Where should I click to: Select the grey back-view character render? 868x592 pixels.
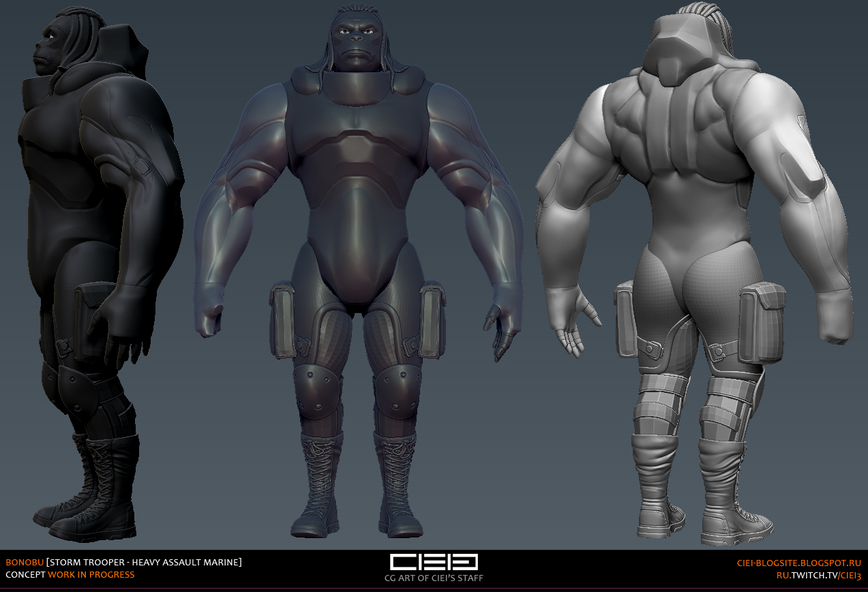point(694,273)
